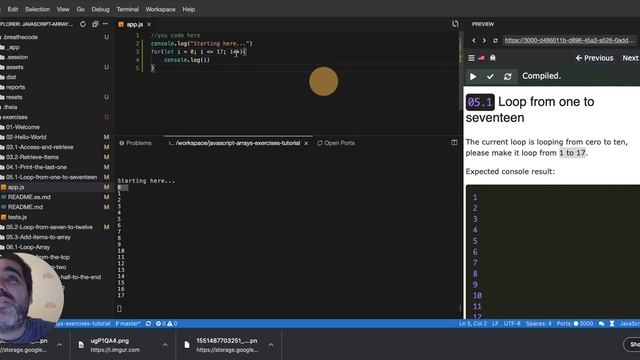
Task: Open the Debug menu
Action: pos(100,9)
